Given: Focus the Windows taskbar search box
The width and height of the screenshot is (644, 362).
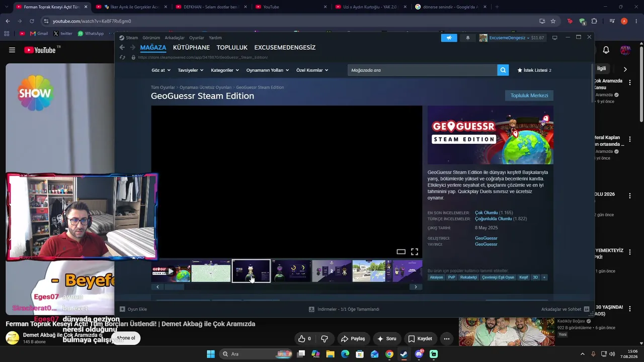Looking at the screenshot, I should (256, 354).
